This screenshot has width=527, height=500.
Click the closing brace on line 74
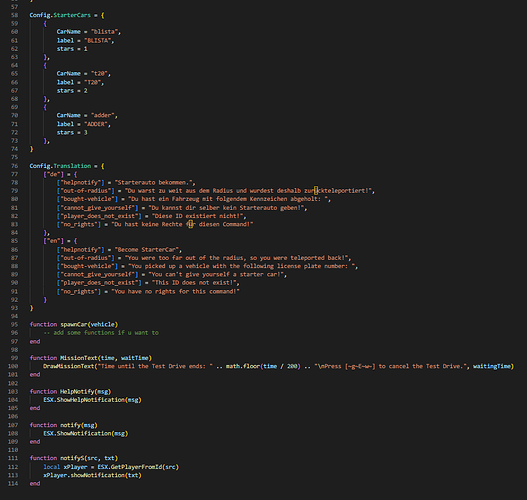pyautogui.click(x=32, y=149)
